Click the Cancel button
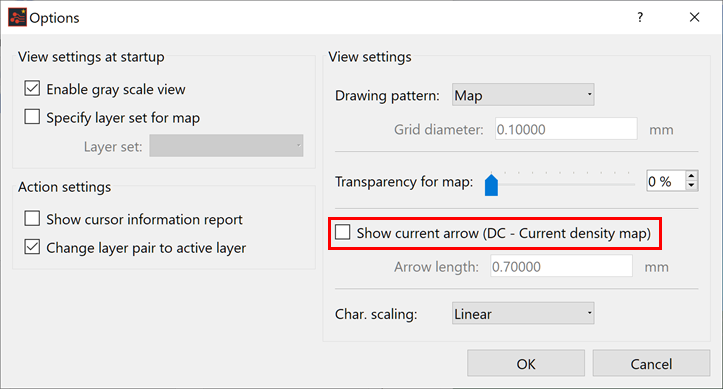The image size is (723, 389). pos(651,364)
